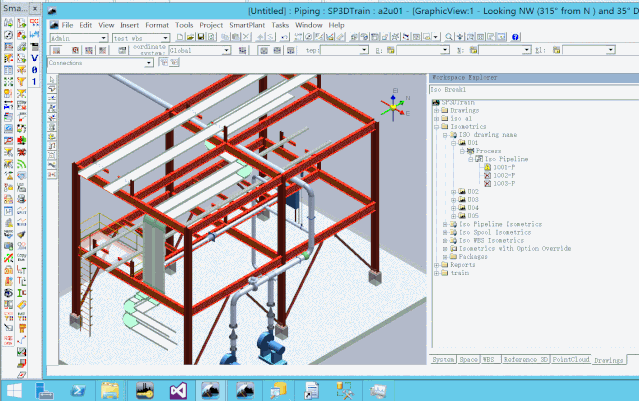Screen dimensions: 639x401
Task: Open the 'test wbs' dropdown
Action: point(165,38)
